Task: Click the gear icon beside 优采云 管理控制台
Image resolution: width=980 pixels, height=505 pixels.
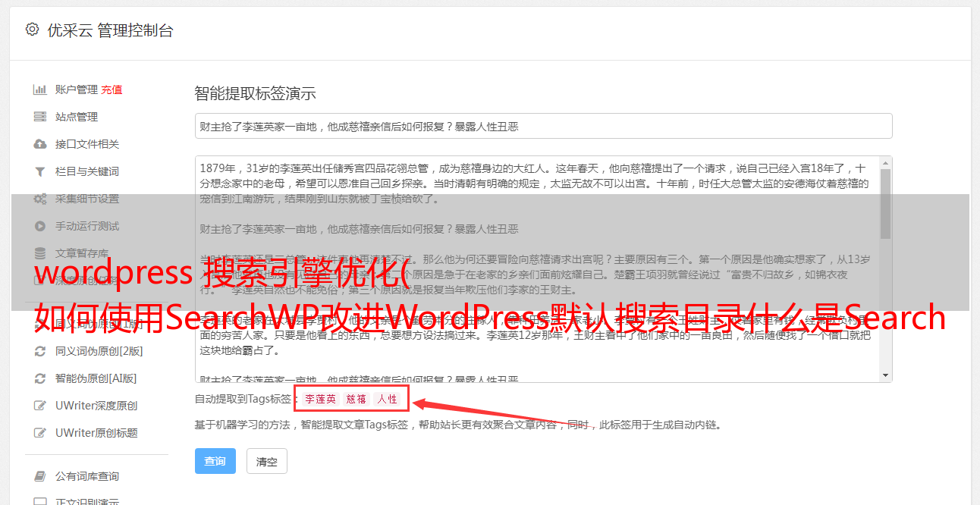Action: [x=32, y=30]
